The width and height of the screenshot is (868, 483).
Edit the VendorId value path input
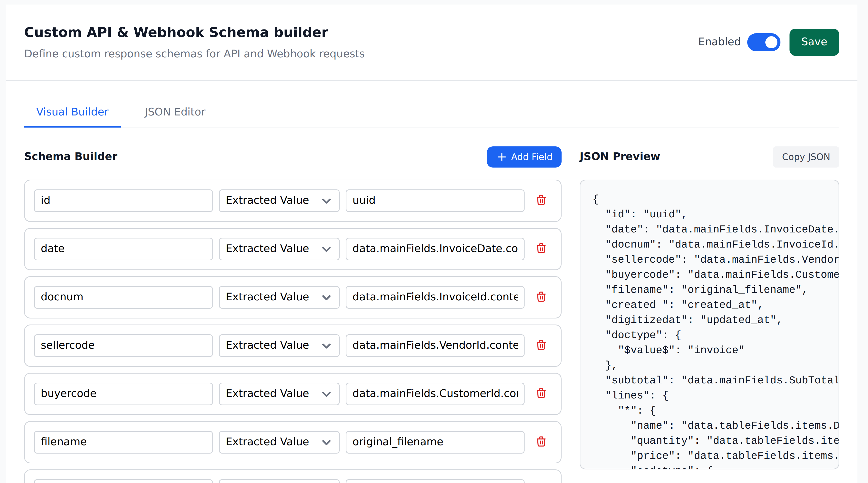pyautogui.click(x=435, y=345)
